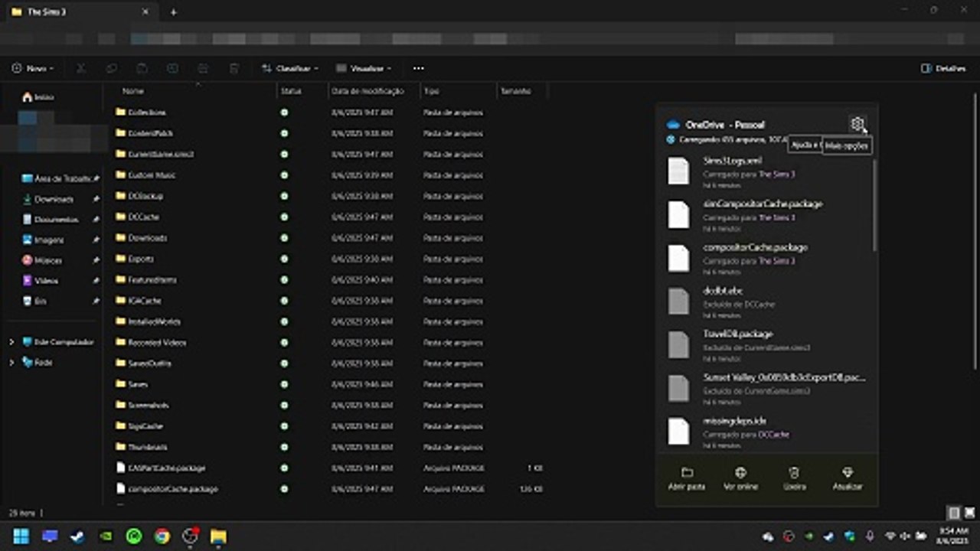Select the Screenshots folder icon
The image size is (980, 551).
pyautogui.click(x=120, y=405)
